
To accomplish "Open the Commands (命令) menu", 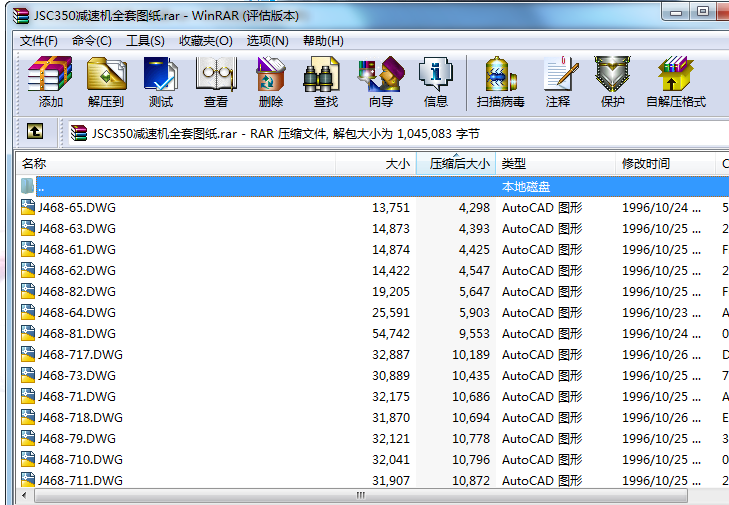I will pyautogui.click(x=92, y=41).
